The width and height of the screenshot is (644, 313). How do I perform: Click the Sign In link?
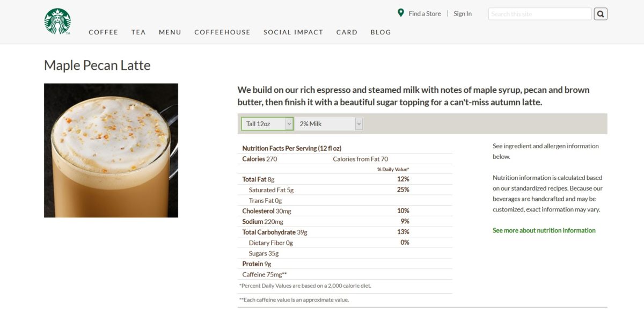coord(463,13)
